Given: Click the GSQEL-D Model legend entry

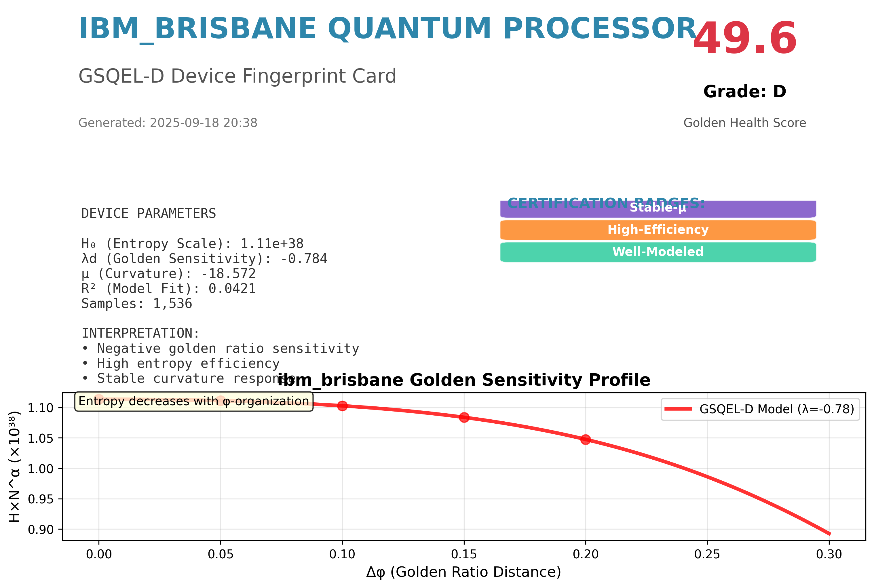Looking at the screenshot, I should point(760,409).
